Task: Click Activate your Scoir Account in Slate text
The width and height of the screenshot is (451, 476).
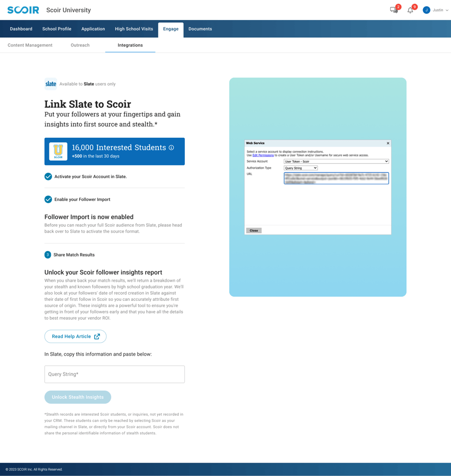Action: click(91, 177)
